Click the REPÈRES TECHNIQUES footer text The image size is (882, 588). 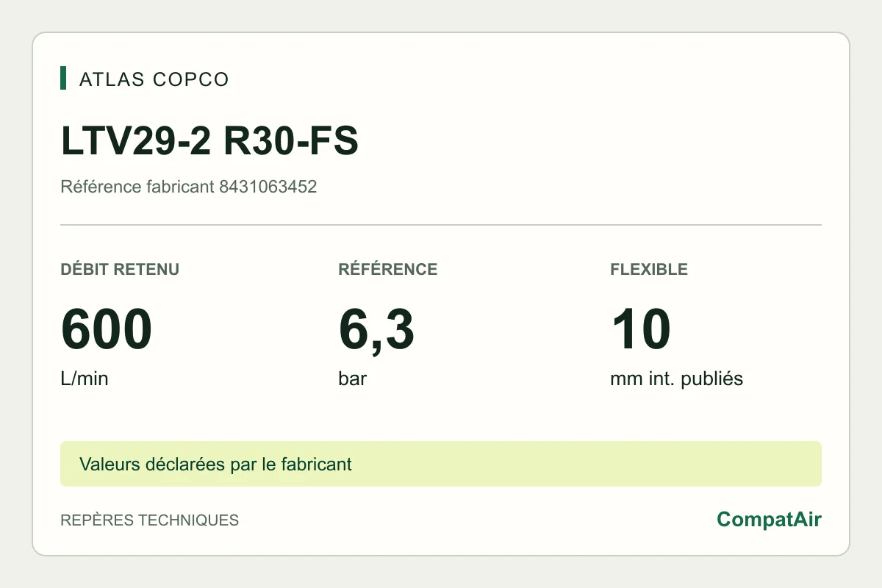pos(149,520)
